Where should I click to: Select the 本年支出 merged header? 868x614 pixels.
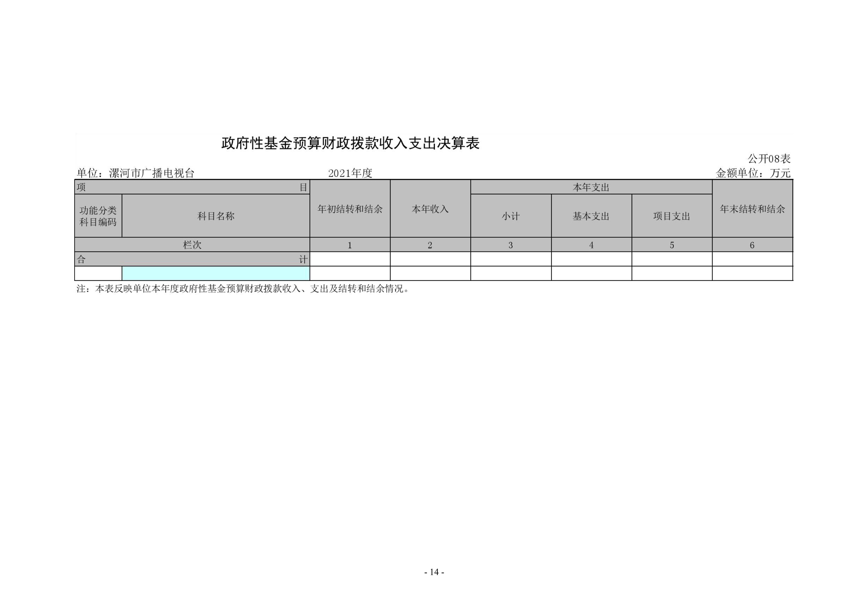(591, 187)
